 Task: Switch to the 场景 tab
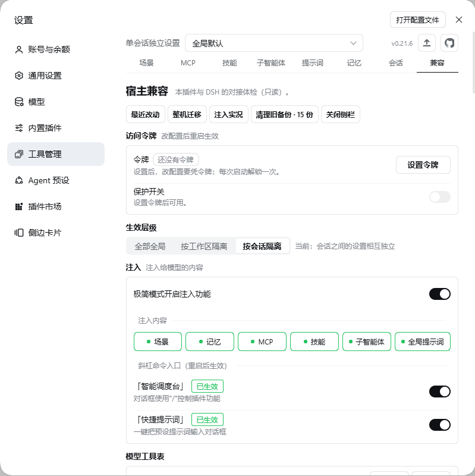tap(146, 63)
